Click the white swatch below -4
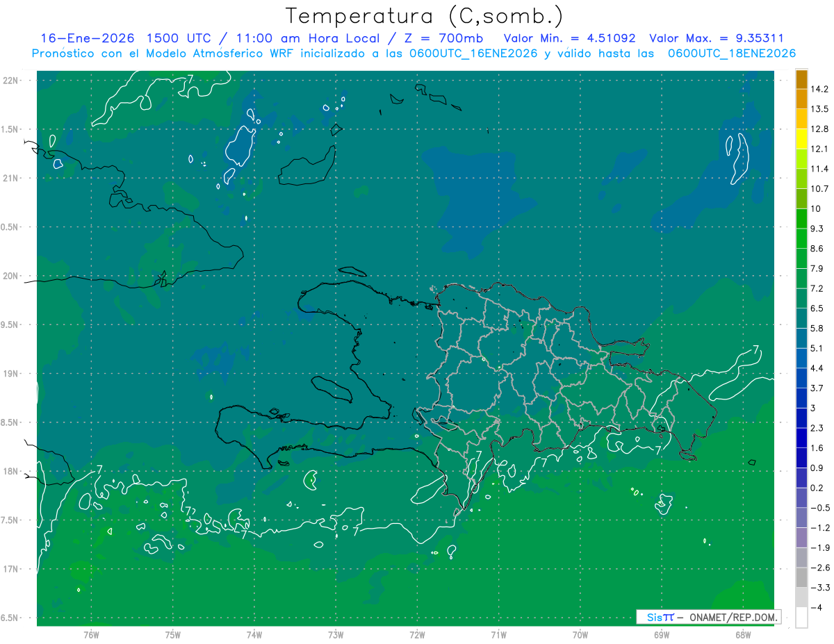This screenshot has width=834, height=644. point(801,618)
